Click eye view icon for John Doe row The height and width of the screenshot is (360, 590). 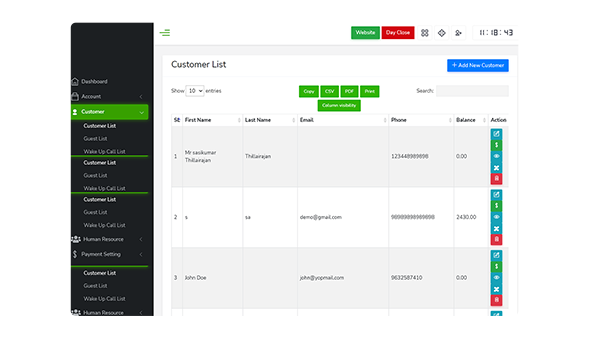coord(496,278)
